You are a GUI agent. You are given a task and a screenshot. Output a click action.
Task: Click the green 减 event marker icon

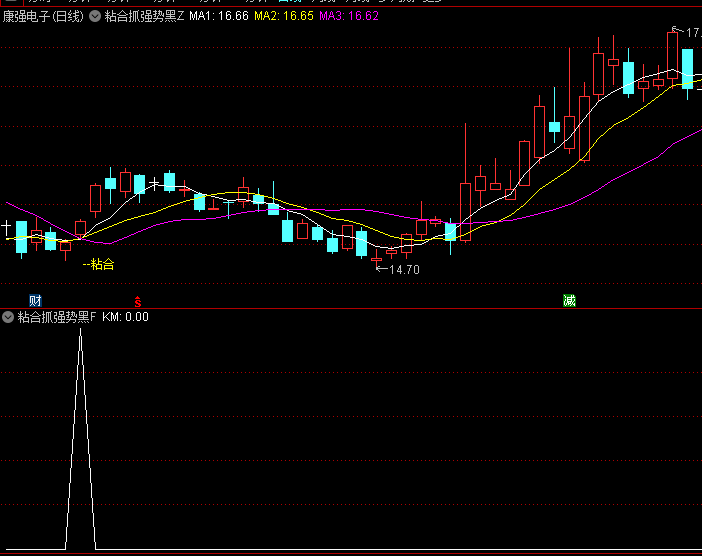tap(569, 300)
